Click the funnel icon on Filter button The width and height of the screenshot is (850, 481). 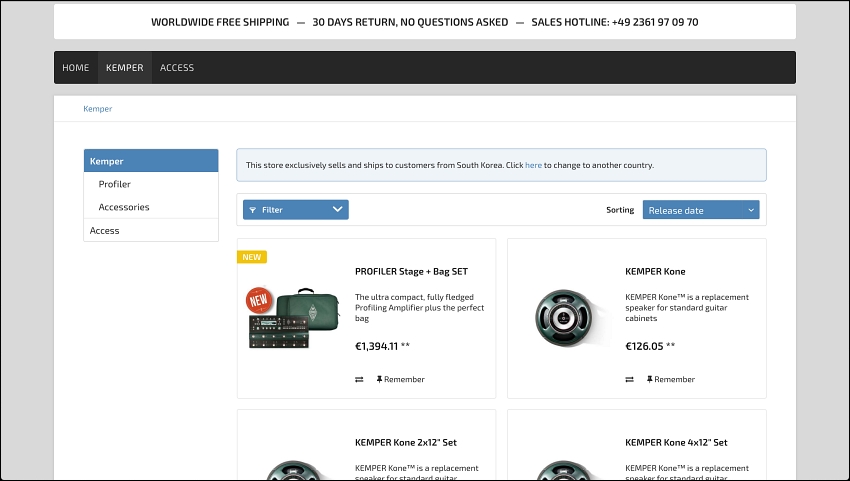(253, 210)
